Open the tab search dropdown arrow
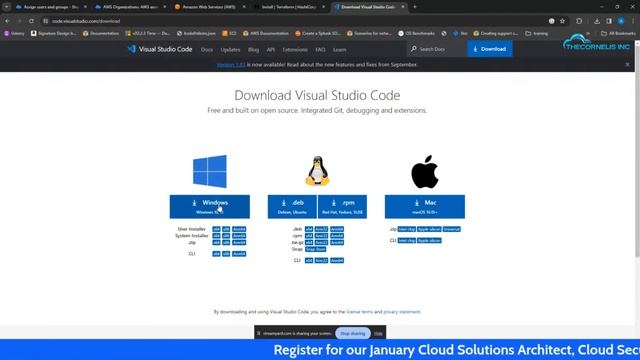The width and height of the screenshot is (640, 360). click(x=7, y=7)
